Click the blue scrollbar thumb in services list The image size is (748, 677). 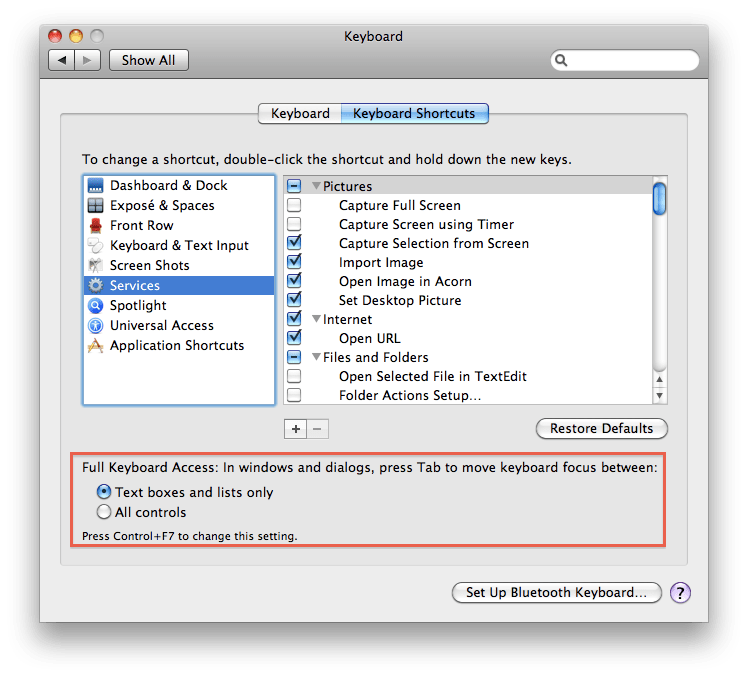pos(659,199)
